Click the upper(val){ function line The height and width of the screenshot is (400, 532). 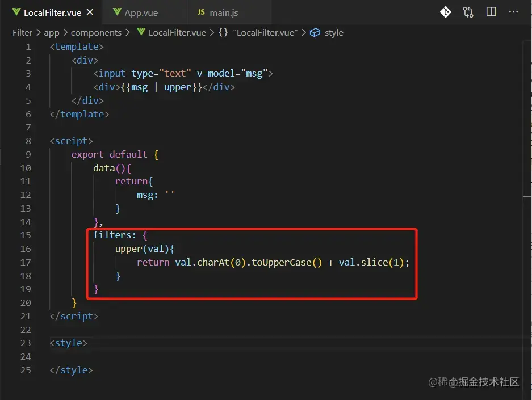(145, 249)
